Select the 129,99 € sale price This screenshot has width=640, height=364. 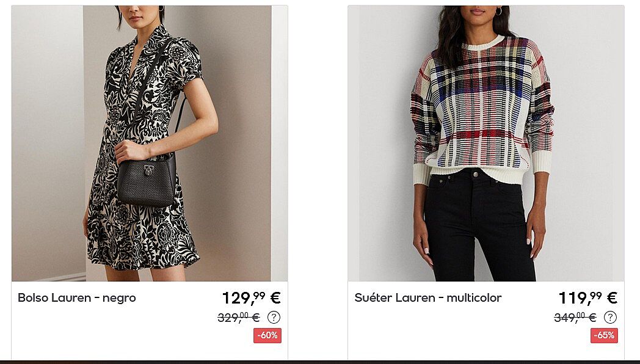click(252, 298)
